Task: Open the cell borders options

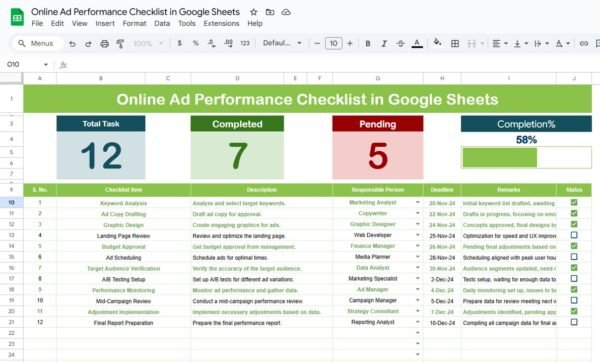Action: [x=455, y=44]
